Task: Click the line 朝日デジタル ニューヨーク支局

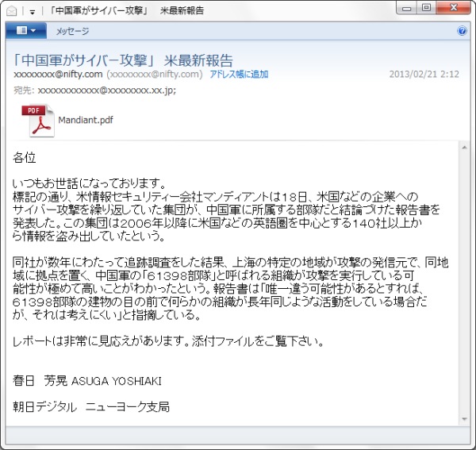Action: point(91,407)
